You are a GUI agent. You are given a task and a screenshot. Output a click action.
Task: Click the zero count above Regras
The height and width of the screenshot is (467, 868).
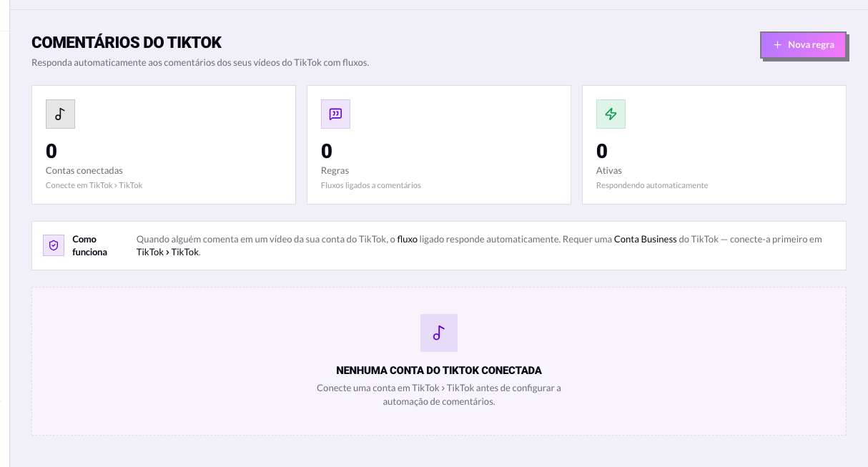point(327,151)
